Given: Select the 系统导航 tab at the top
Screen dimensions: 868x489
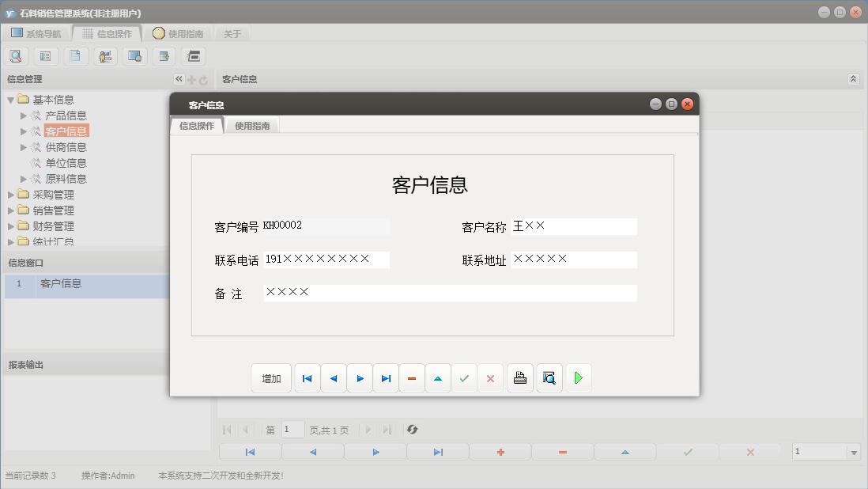Looking at the screenshot, I should [37, 32].
